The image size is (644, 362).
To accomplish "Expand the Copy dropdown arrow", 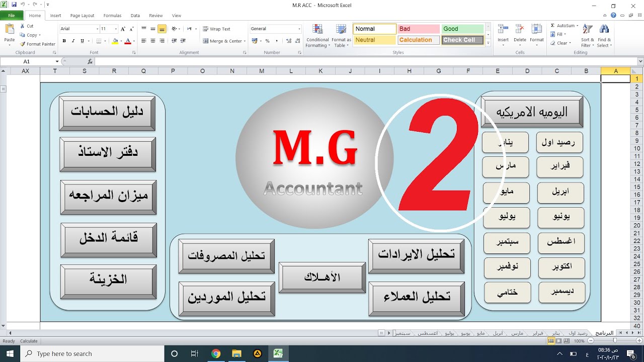I will [x=41, y=35].
